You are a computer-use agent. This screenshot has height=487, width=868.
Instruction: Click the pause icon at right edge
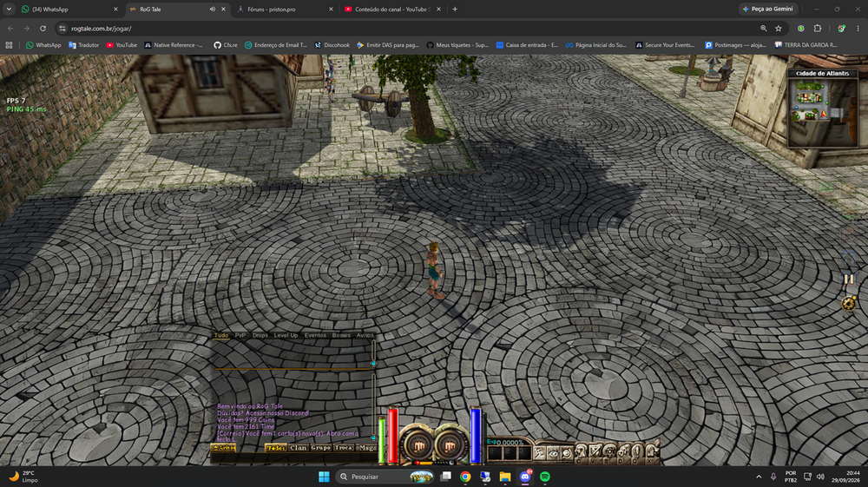tap(849, 279)
